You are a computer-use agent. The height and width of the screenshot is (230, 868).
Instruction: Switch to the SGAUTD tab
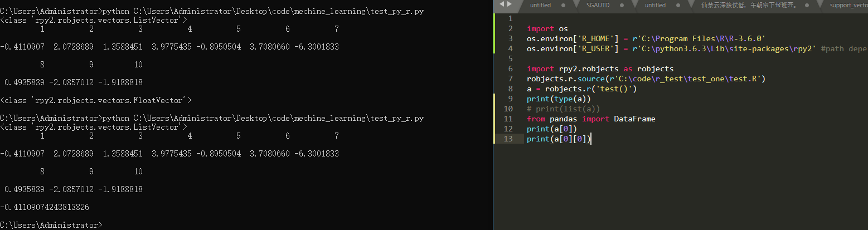pos(598,5)
